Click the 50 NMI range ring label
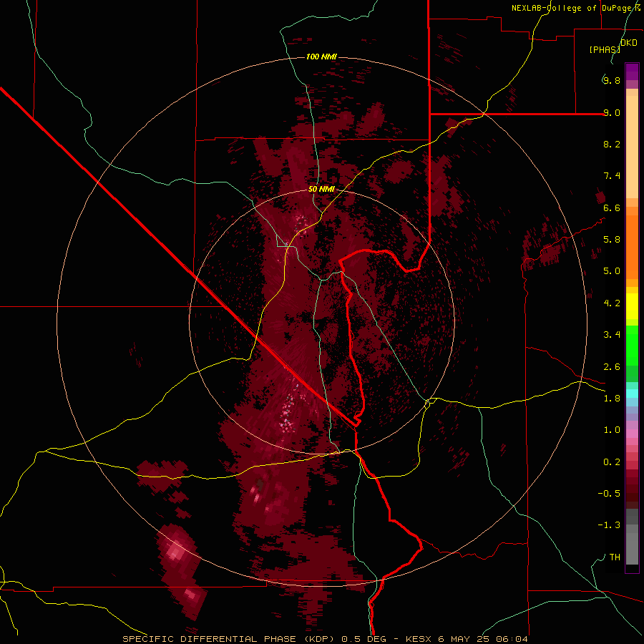The width and height of the screenshot is (644, 644). [321, 189]
